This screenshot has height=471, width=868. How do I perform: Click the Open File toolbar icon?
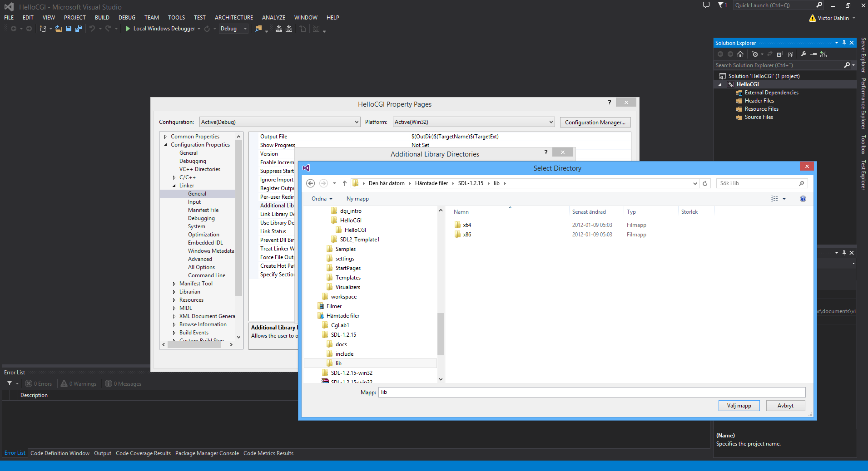click(x=59, y=29)
